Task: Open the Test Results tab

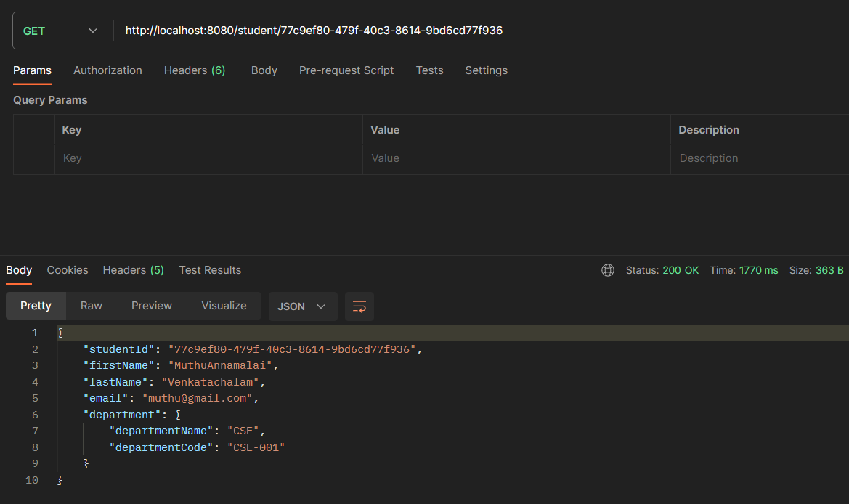Action: (210, 270)
